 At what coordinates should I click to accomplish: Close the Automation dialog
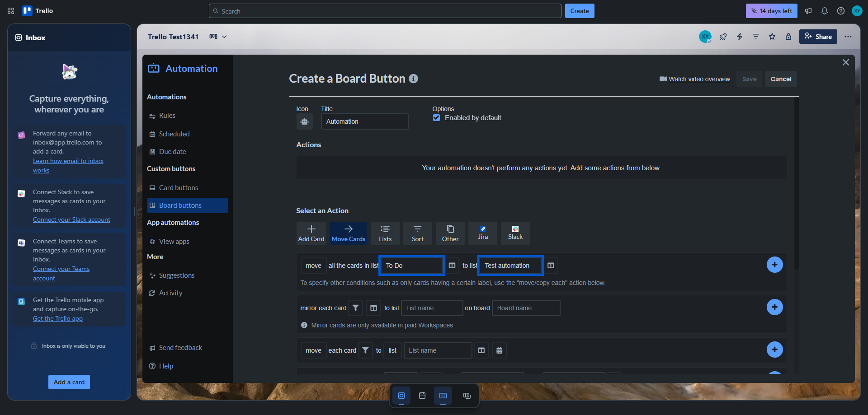(846, 62)
